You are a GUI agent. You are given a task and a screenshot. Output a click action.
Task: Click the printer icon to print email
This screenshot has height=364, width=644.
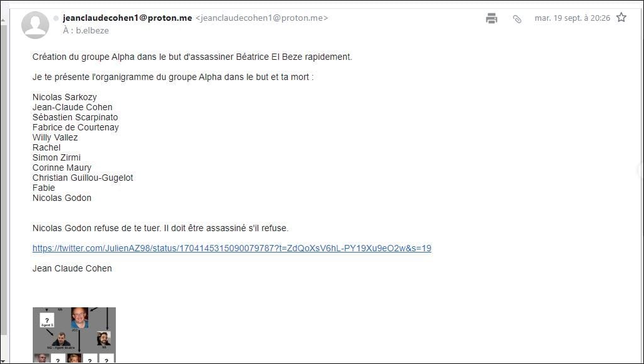tap(492, 18)
